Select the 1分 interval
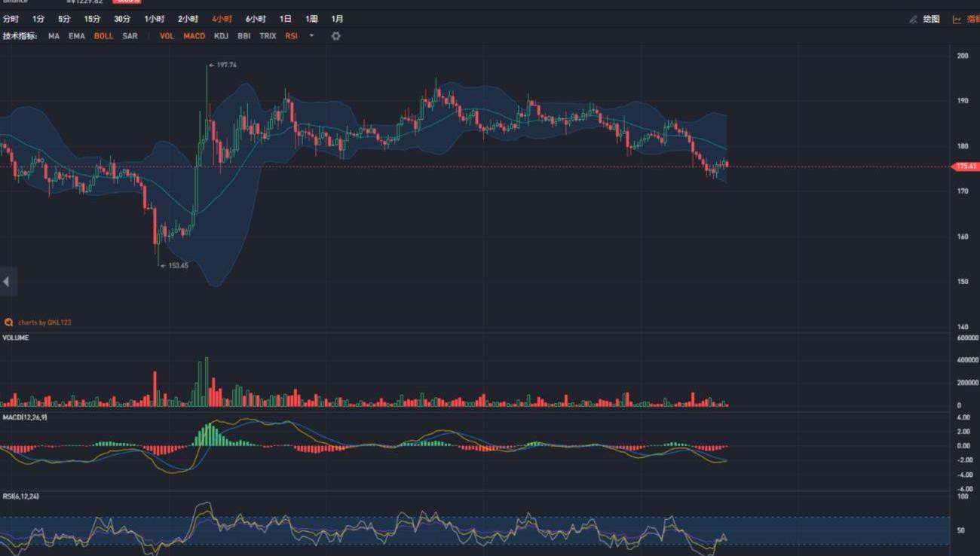The width and height of the screenshot is (980, 556). pyautogui.click(x=38, y=19)
